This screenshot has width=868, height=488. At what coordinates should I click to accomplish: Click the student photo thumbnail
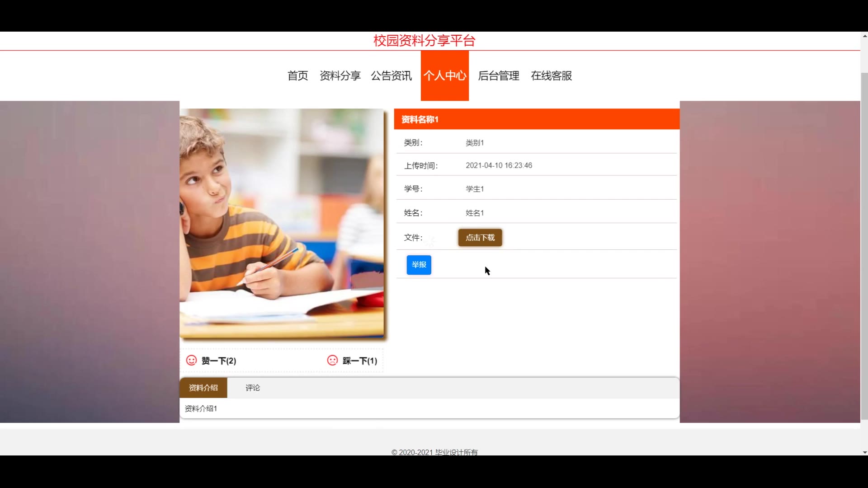(x=282, y=223)
